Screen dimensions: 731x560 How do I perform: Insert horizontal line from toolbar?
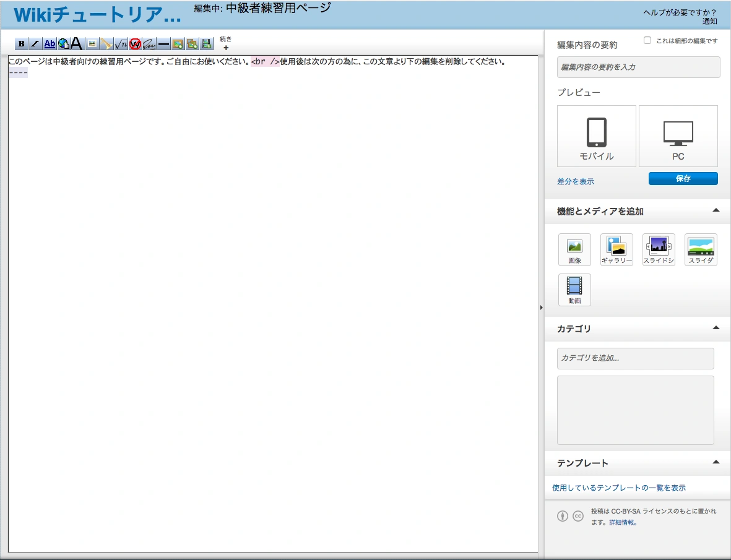point(163,44)
